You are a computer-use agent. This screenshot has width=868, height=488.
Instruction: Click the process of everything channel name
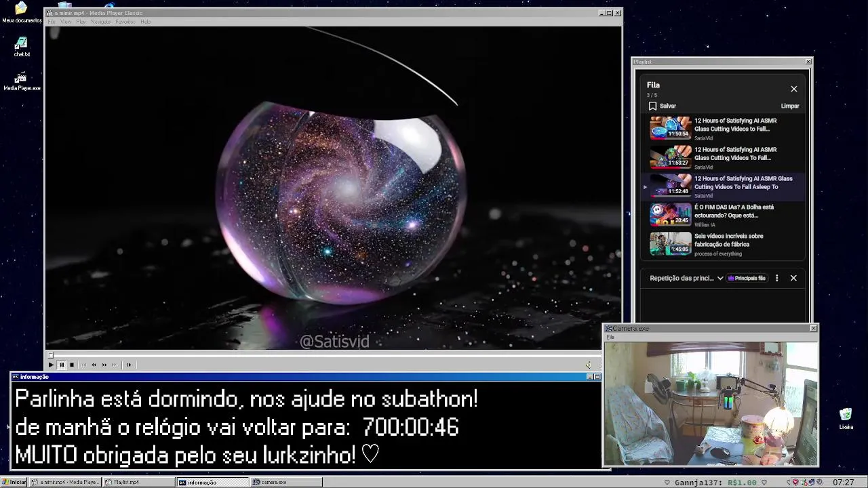click(718, 254)
